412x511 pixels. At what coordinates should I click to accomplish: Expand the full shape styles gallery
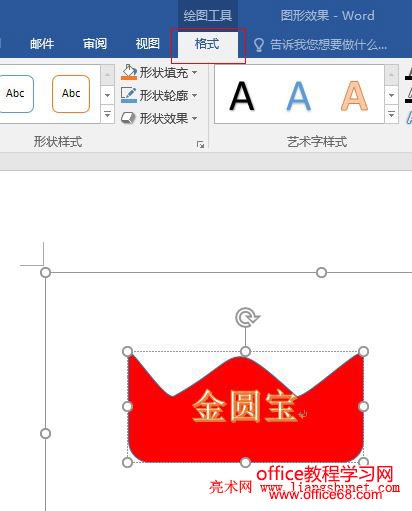pos(107,114)
